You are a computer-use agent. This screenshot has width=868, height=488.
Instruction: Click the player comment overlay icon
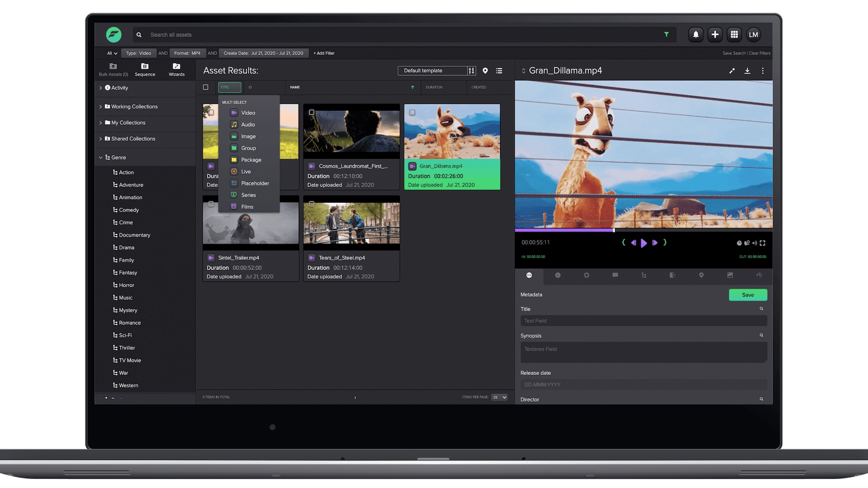point(747,243)
